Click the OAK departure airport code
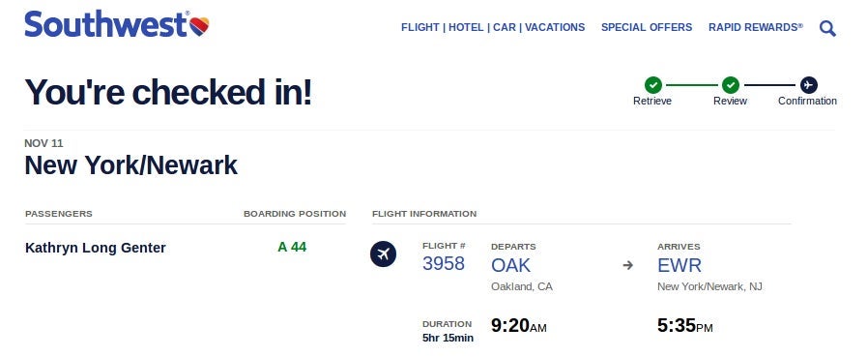Viewport: 868px width, 357px height. (511, 265)
